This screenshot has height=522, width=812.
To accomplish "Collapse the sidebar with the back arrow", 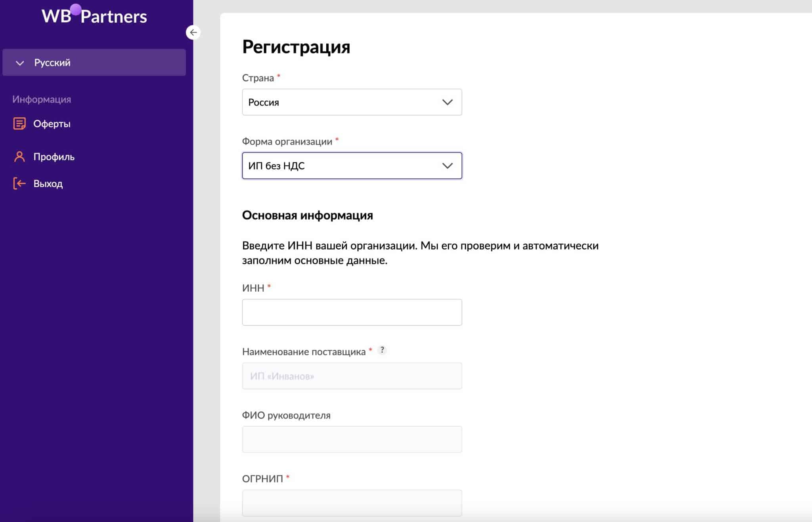I will 193,33.
